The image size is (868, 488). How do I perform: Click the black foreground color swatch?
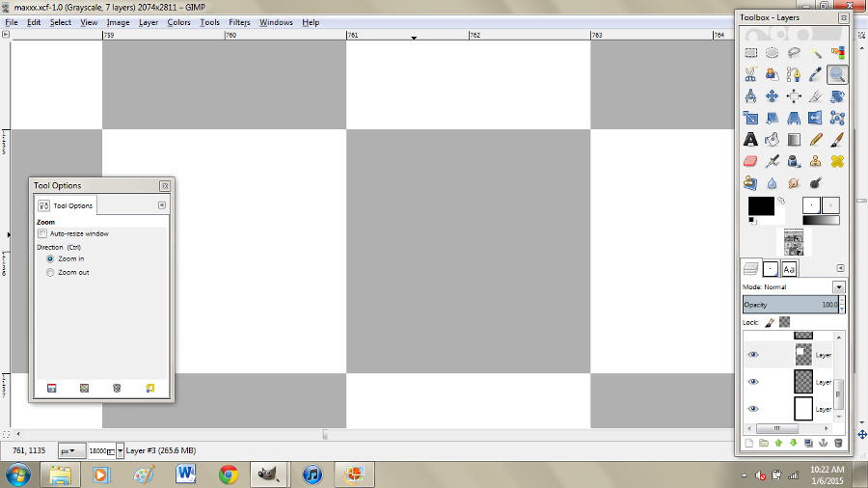pyautogui.click(x=761, y=205)
